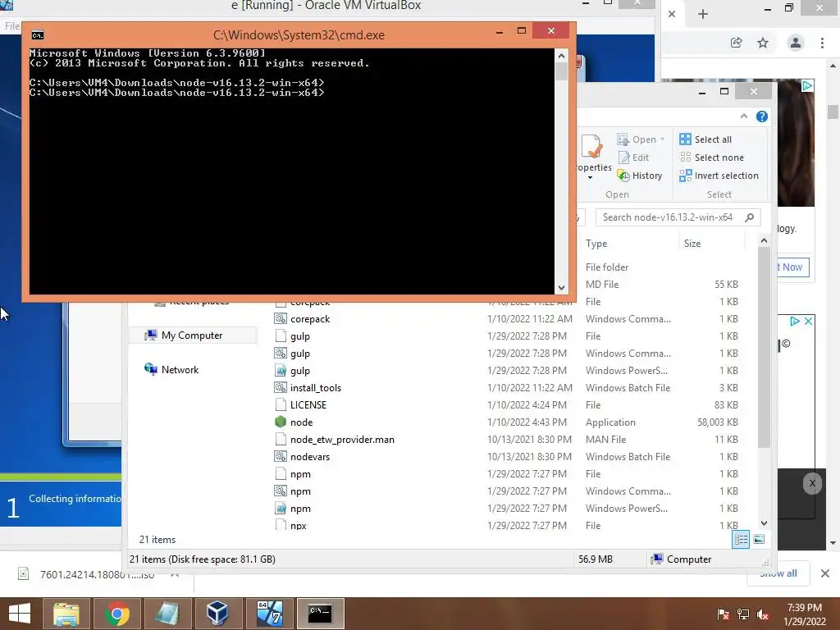Click the Now button on the ad
840x630 pixels.
(x=792, y=267)
